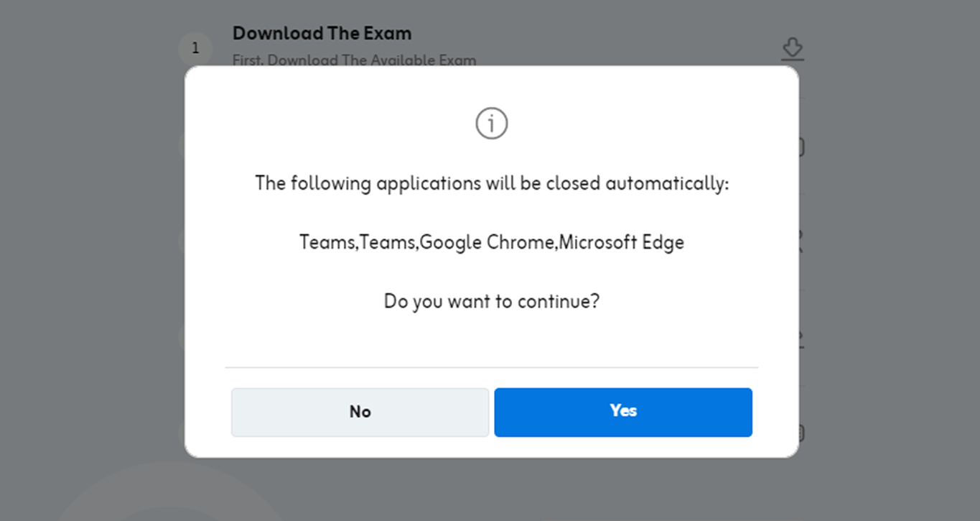
Task: Click fourth step circle hidden behind dialog edge
Action: [x=182, y=336]
